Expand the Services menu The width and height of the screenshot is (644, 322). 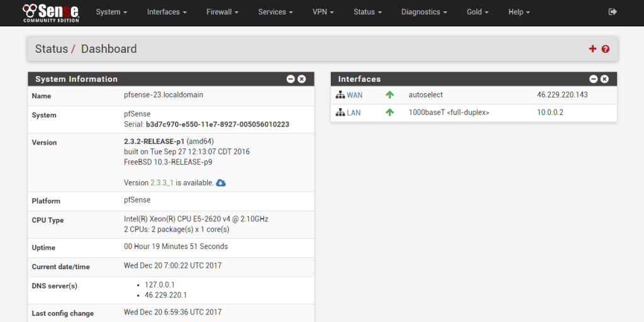point(275,13)
